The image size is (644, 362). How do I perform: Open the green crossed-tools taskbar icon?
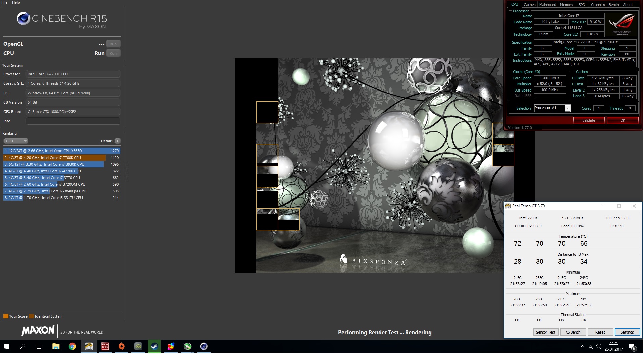187,346
